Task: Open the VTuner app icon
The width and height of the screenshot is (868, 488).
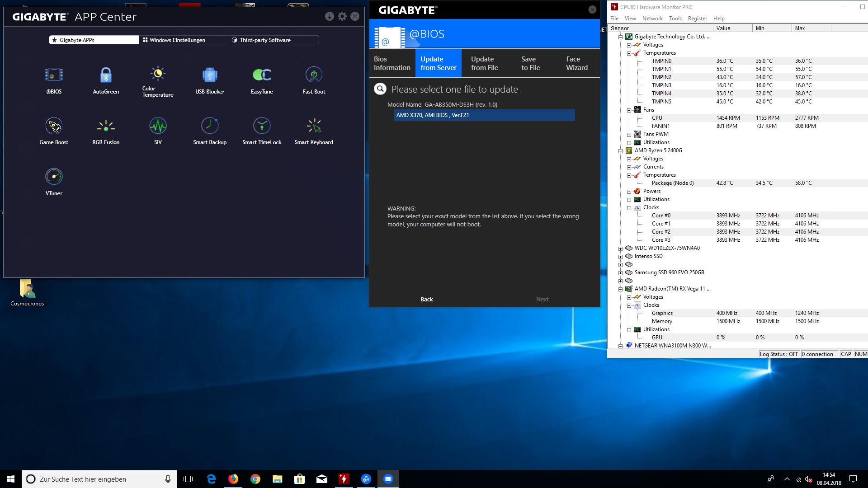Action: click(54, 177)
